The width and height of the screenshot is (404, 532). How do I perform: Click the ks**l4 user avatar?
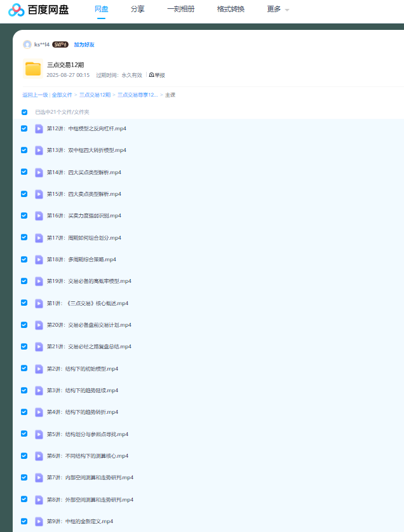[x=27, y=44]
